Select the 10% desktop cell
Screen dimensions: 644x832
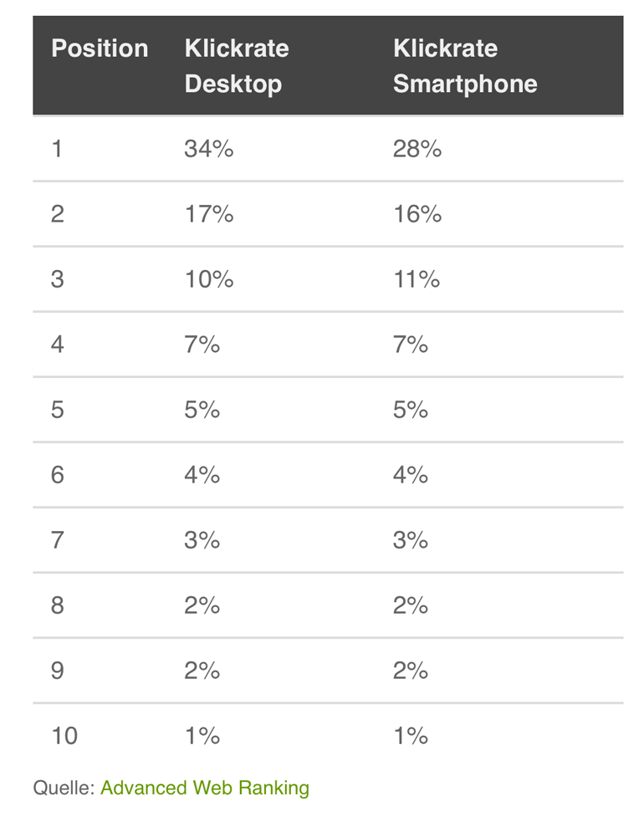(x=208, y=279)
